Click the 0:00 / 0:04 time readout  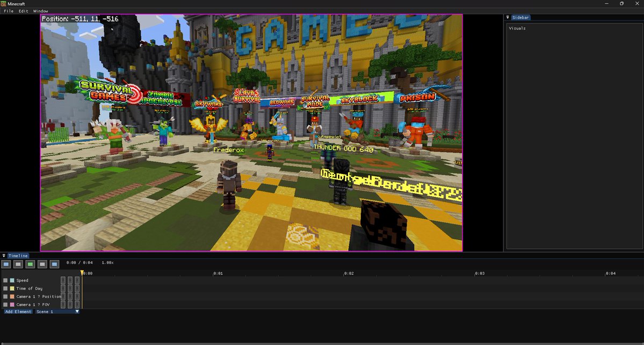tap(79, 262)
